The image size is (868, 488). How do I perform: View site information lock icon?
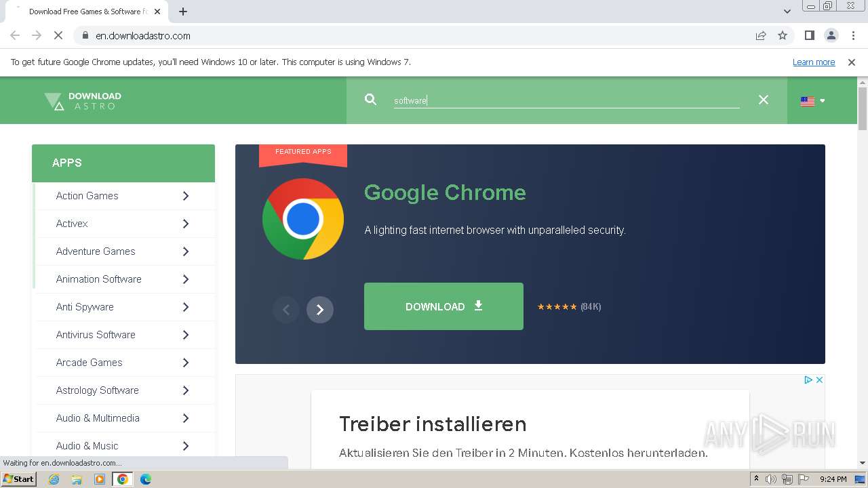85,35
